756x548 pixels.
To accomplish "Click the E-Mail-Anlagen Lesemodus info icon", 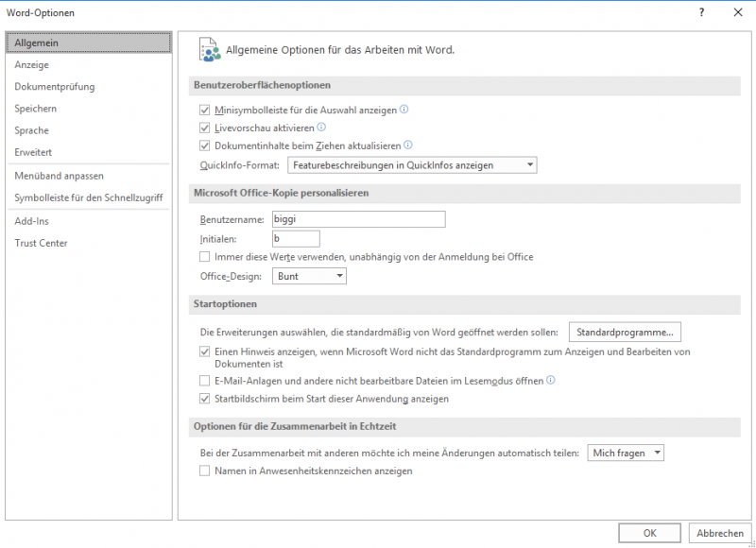I will tap(552, 381).
